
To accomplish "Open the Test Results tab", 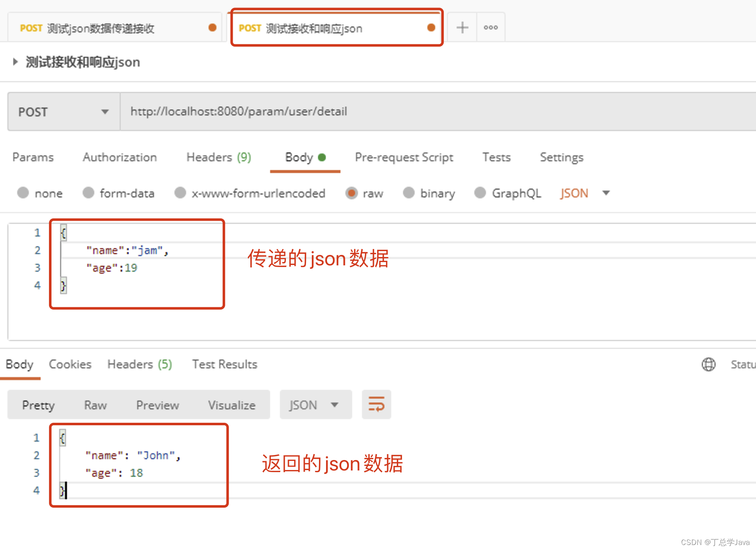I will point(224,364).
